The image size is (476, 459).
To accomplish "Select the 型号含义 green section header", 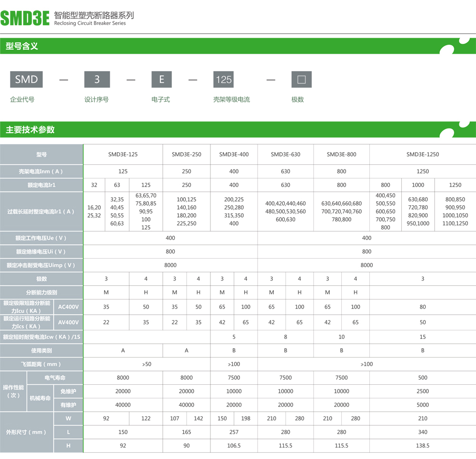I will click(x=22, y=46).
